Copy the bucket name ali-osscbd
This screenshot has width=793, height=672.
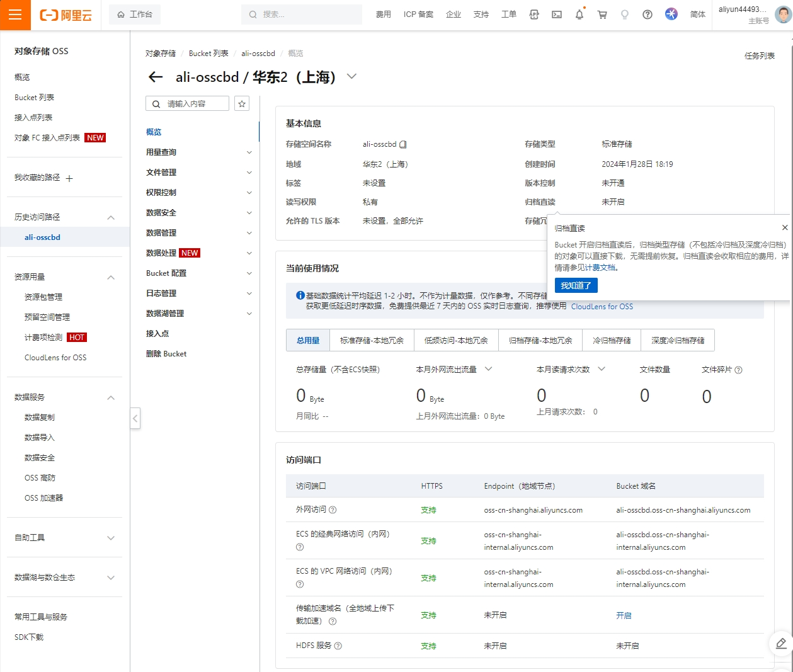point(403,145)
